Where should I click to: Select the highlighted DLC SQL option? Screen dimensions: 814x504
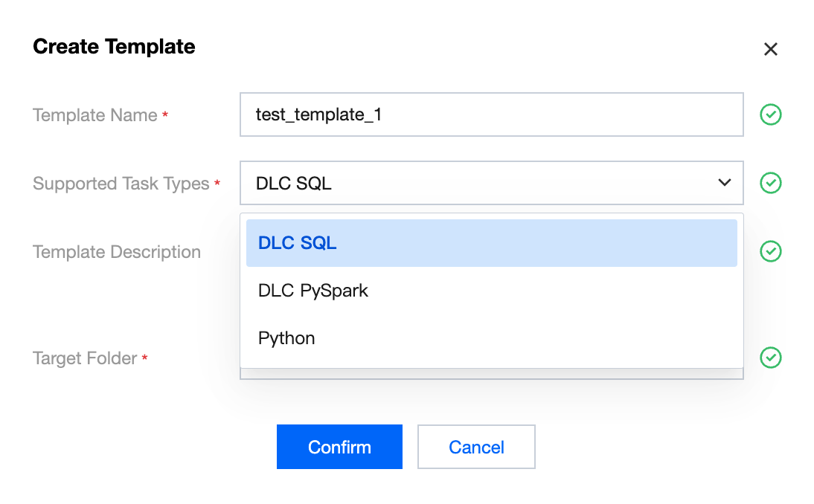(491, 243)
